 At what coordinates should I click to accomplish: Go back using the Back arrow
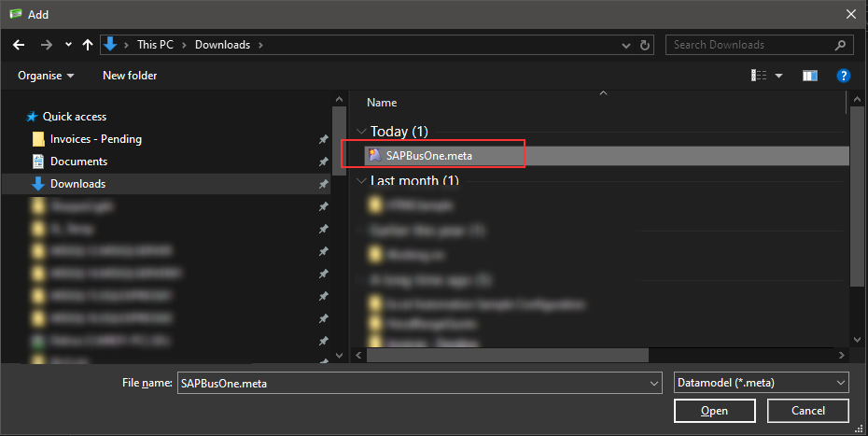[19, 45]
